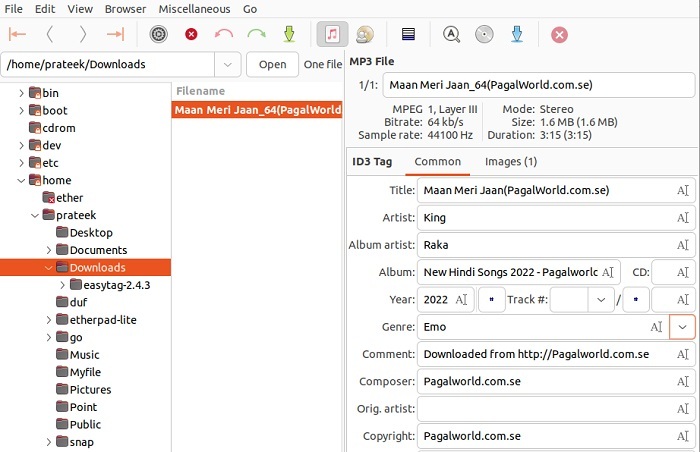Image resolution: width=700 pixels, height=452 pixels.
Task: Apply Genre to all files icon
Action: pyautogui.click(x=656, y=327)
